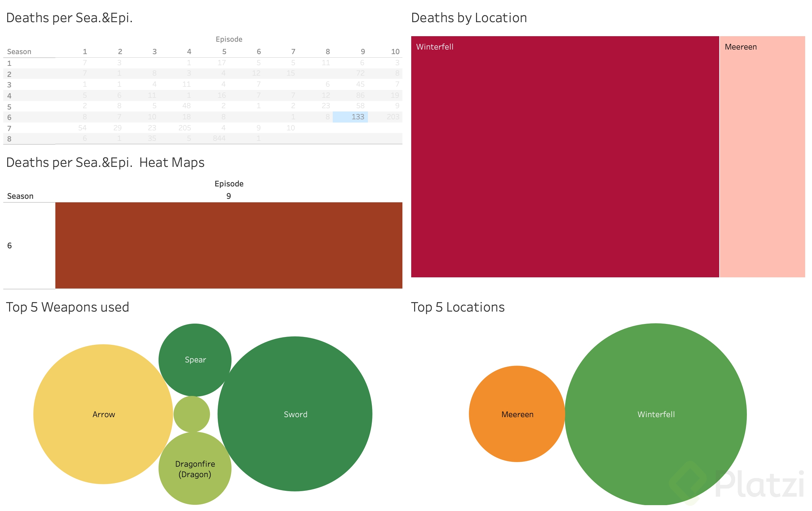812x511 pixels.
Task: Click the Season 8 row label
Action: coord(9,139)
